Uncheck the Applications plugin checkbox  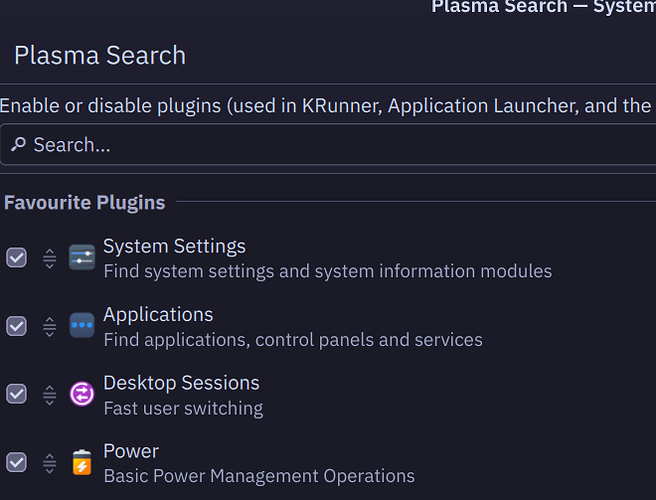pos(17,326)
